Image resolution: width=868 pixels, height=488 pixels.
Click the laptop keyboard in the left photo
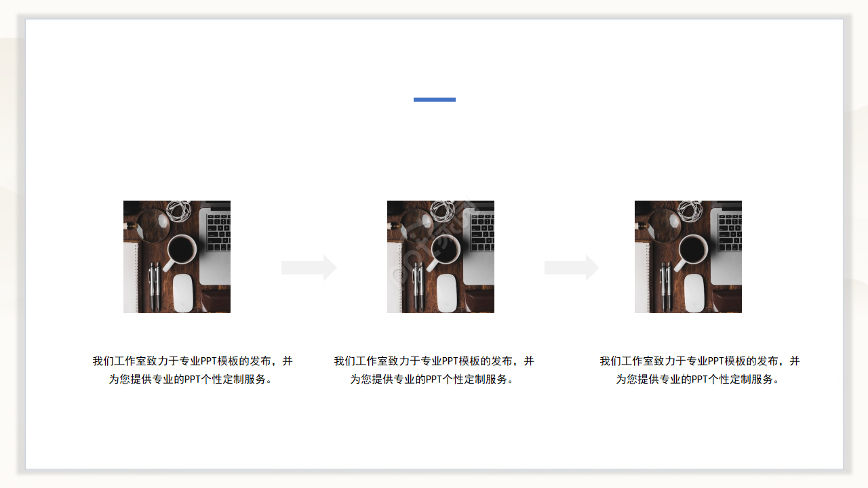click(219, 232)
